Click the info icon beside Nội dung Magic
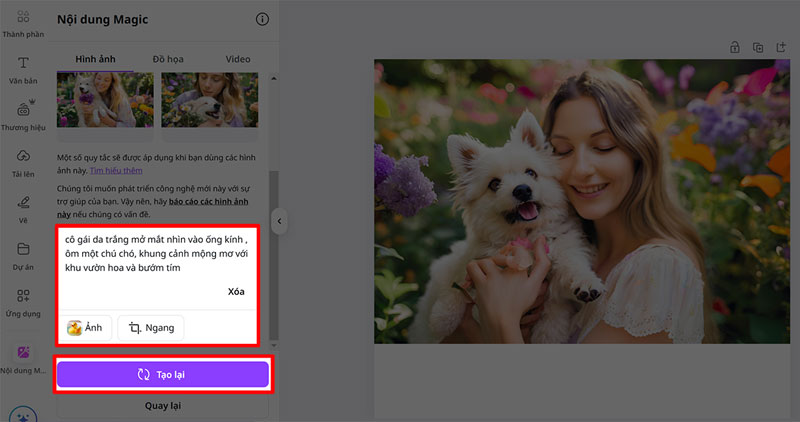800x422 pixels. pyautogui.click(x=262, y=19)
